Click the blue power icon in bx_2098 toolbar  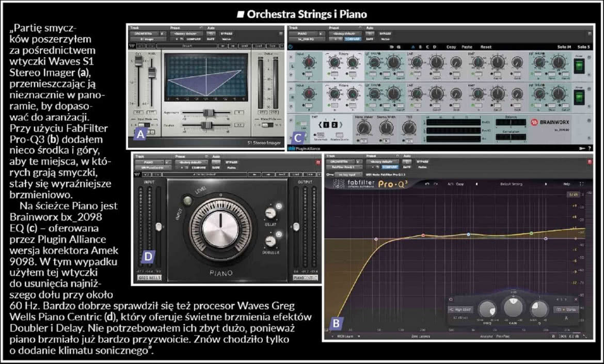pos(291,47)
